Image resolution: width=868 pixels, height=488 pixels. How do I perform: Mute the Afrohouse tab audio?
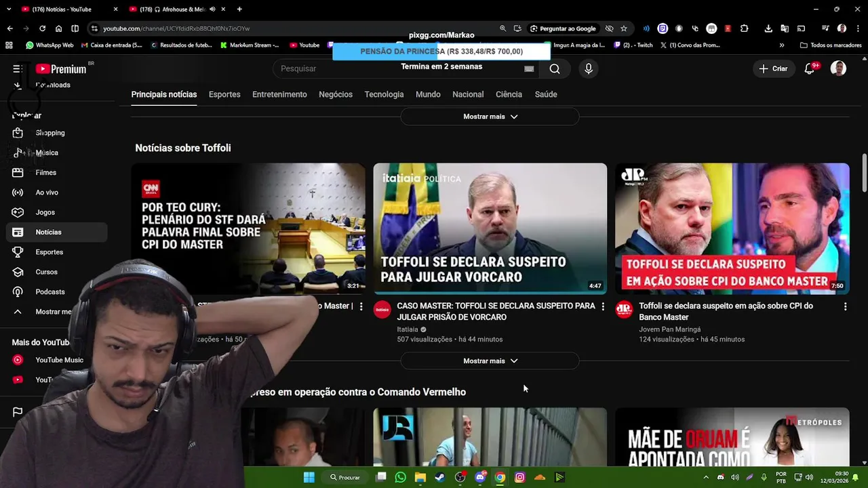pos(212,9)
